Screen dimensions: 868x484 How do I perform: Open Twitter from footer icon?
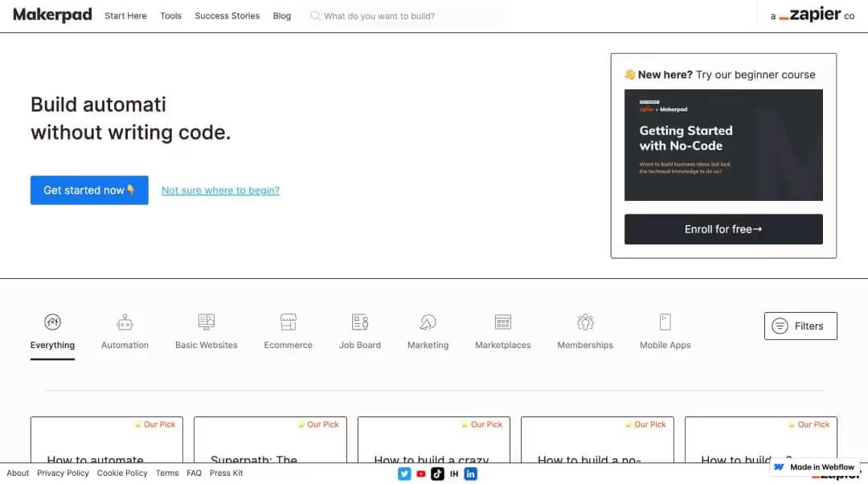click(404, 474)
